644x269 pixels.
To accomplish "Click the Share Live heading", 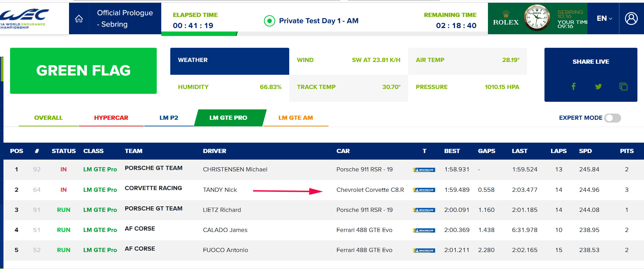I will (x=591, y=62).
